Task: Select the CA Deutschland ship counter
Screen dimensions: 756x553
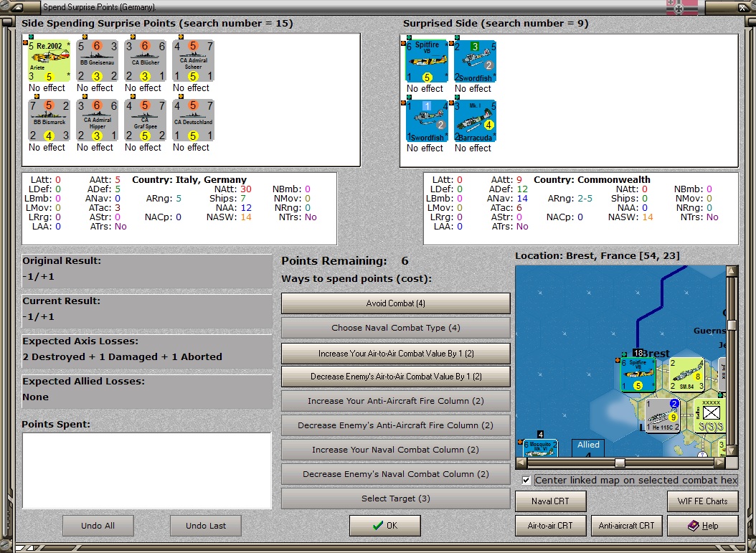Action: [194, 120]
